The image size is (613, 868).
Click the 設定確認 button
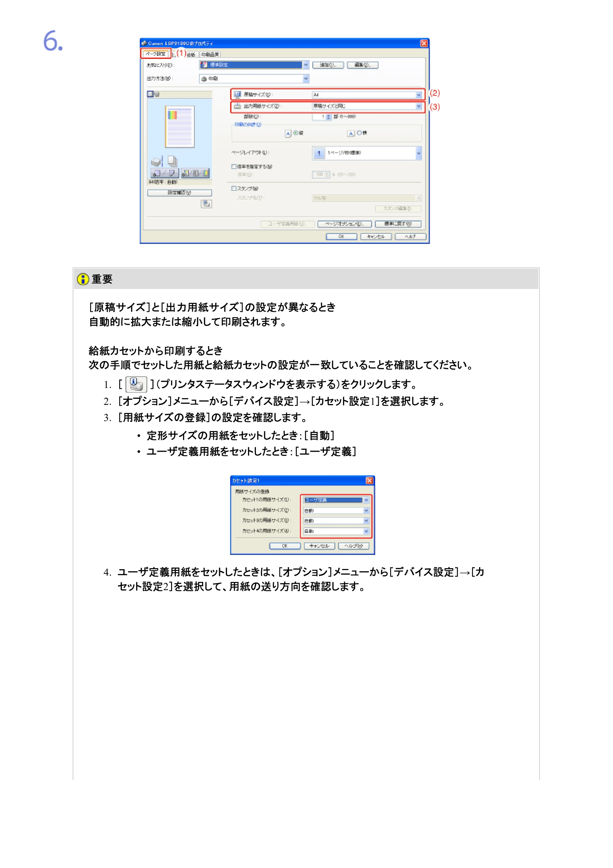click(x=179, y=193)
